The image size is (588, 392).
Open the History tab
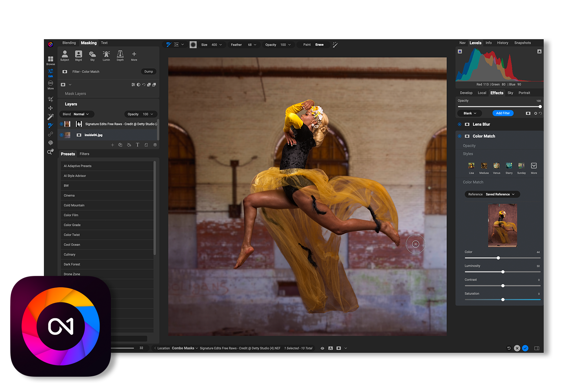click(x=503, y=43)
